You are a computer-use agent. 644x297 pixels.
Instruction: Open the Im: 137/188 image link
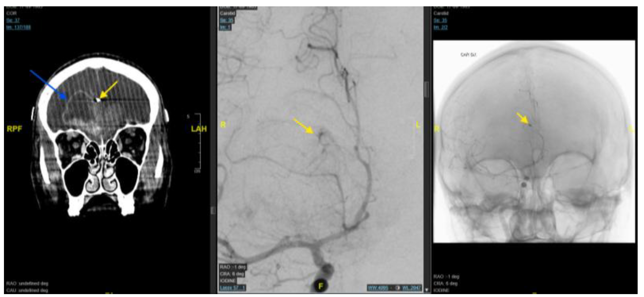click(18, 27)
